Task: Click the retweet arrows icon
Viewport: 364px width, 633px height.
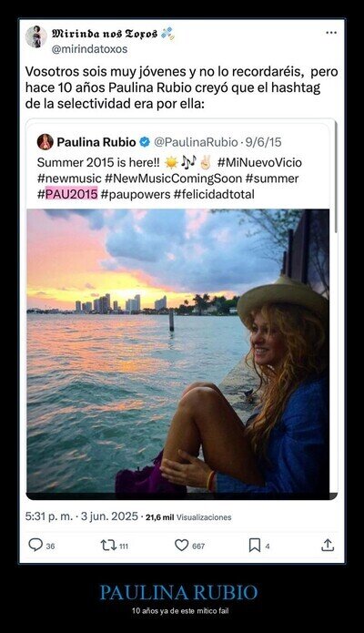Action: [x=107, y=546]
